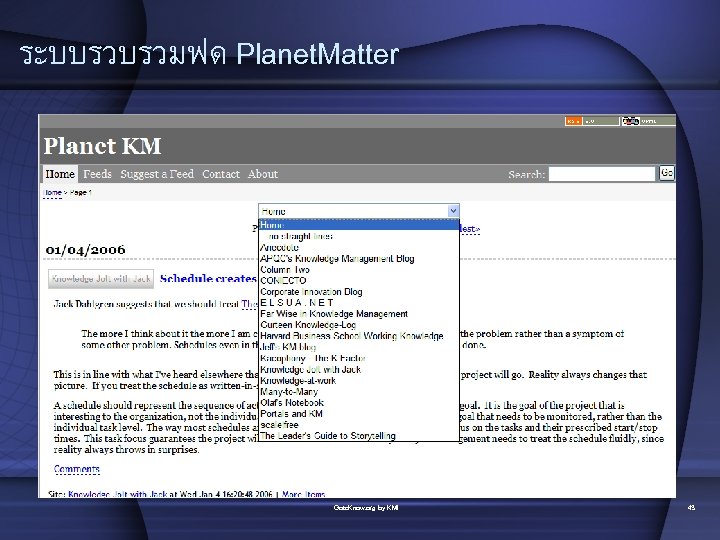The image size is (720, 540).
Task: Open Knowledge Jolt with Jack site link
Action: (118, 494)
